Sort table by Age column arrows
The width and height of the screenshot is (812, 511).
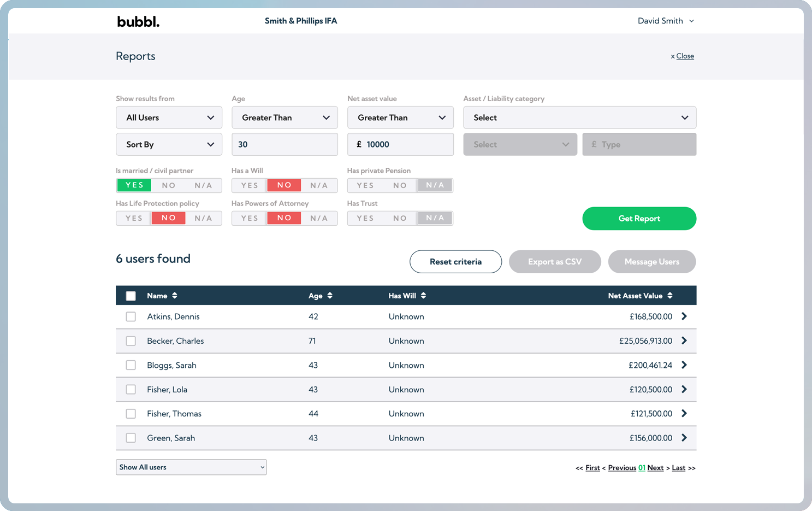tap(330, 296)
